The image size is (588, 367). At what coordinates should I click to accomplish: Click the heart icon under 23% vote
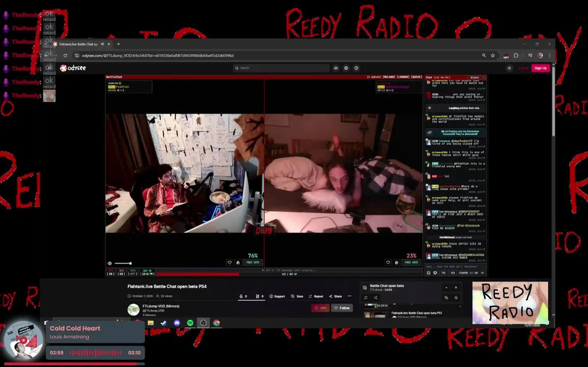pos(388,263)
